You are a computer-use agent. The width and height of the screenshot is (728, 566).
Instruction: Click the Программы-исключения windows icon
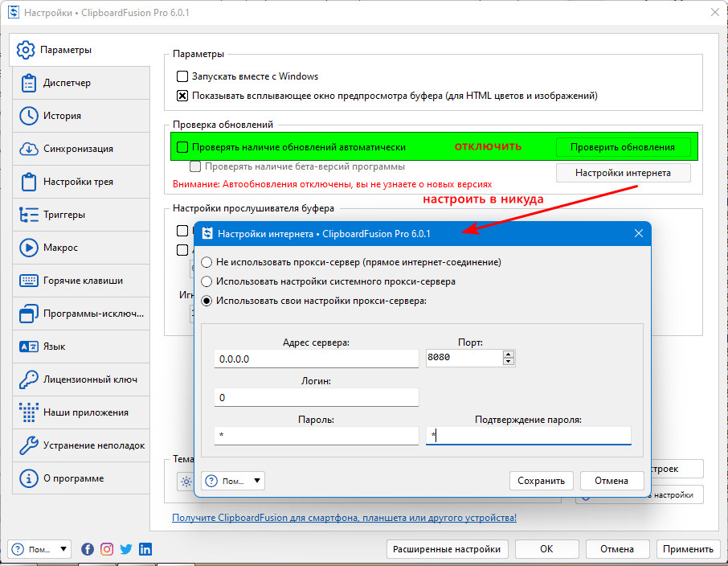[29, 314]
